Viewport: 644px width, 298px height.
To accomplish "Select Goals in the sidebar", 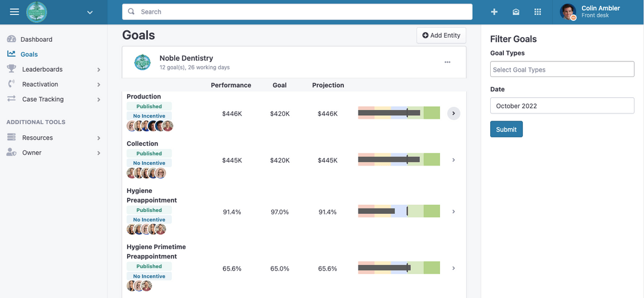I will [x=29, y=54].
